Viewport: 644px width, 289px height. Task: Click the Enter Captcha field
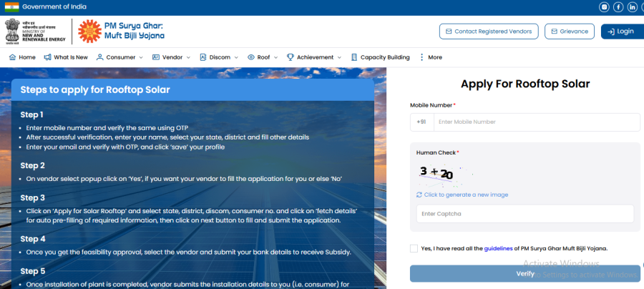point(525,214)
